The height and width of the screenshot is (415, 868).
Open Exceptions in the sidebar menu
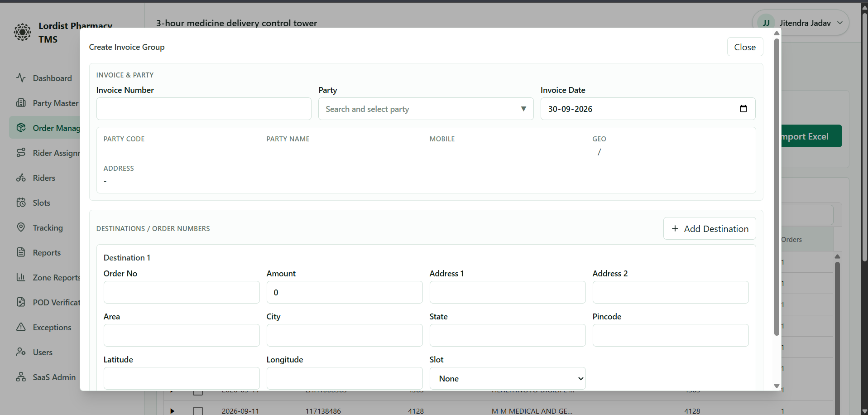click(52, 328)
